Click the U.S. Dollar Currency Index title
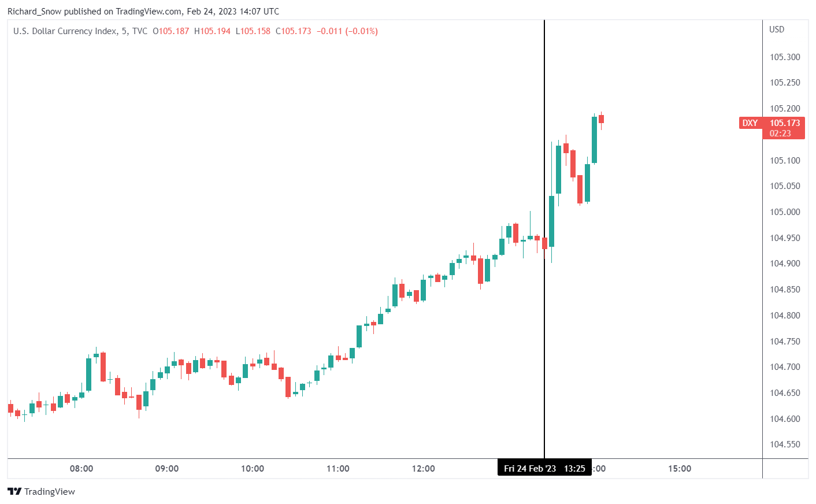This screenshot has height=504, width=816. point(65,31)
